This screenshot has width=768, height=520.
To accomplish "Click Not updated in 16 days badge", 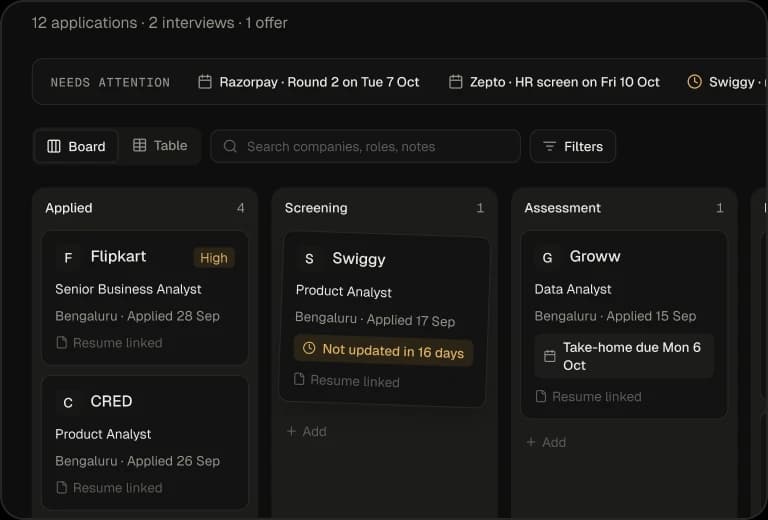I will (x=383, y=351).
